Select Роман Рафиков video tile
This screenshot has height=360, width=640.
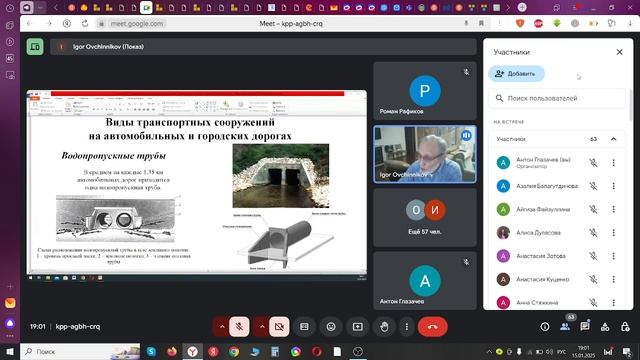coord(425,91)
